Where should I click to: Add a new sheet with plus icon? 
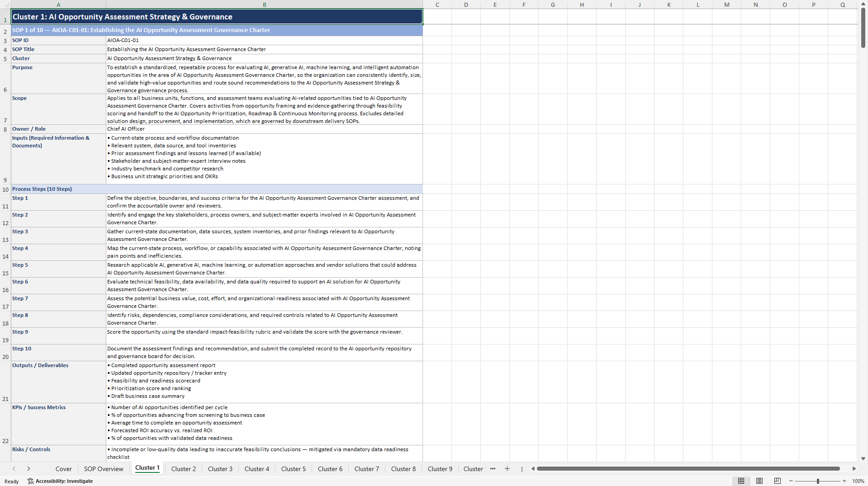507,469
